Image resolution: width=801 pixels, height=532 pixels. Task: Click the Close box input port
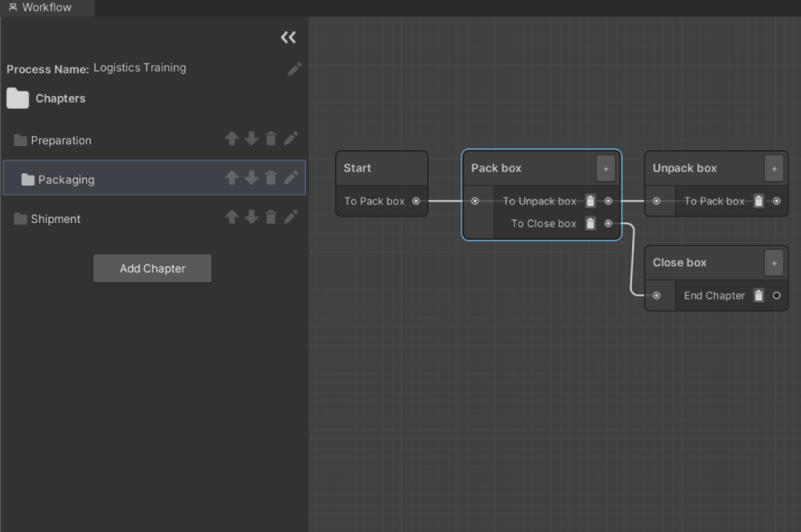pyautogui.click(x=656, y=296)
